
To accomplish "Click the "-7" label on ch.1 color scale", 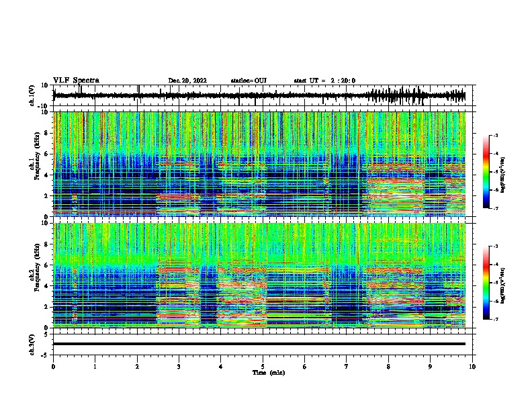I will click(495, 208).
